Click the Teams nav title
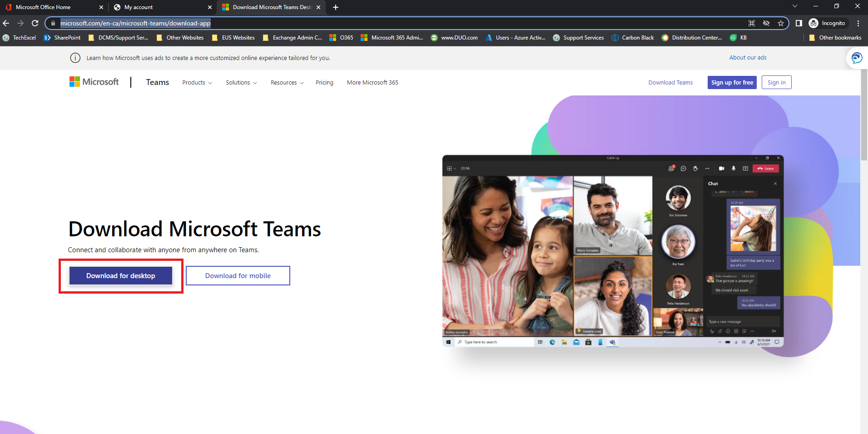 click(x=157, y=82)
